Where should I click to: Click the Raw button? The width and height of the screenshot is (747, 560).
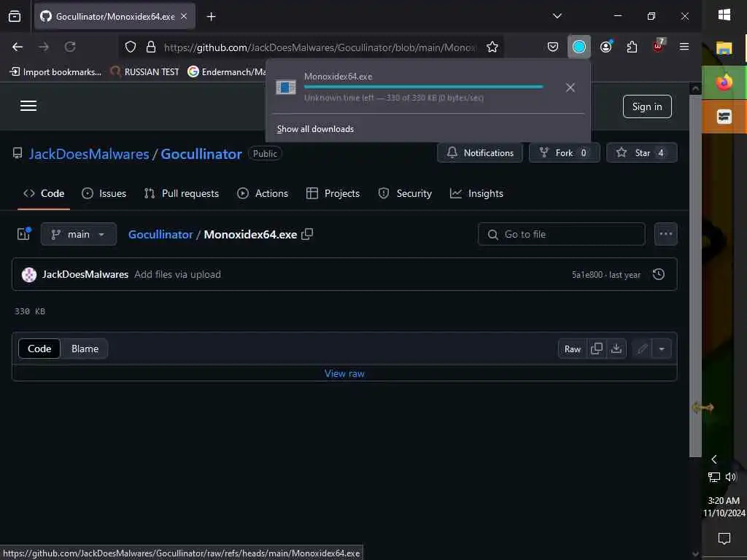coord(572,349)
